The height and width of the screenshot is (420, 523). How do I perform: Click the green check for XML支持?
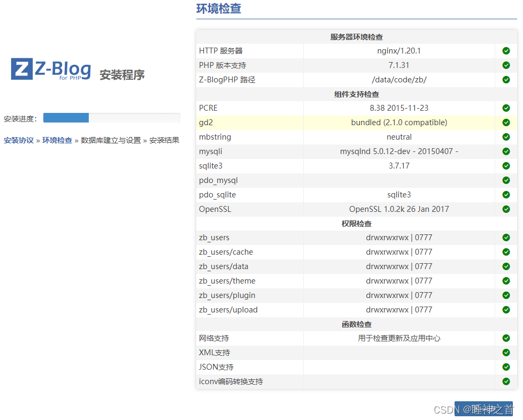506,353
